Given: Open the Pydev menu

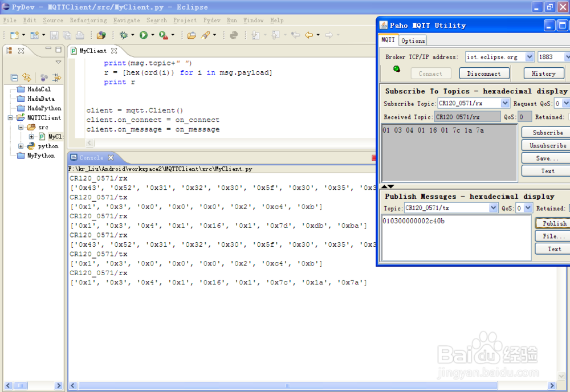Looking at the screenshot, I should click(x=211, y=21).
